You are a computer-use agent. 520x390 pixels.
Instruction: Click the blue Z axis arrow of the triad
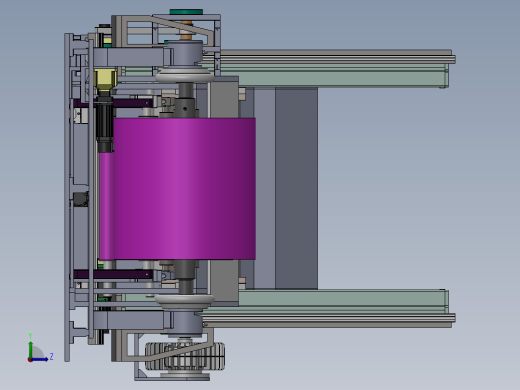coord(40,359)
